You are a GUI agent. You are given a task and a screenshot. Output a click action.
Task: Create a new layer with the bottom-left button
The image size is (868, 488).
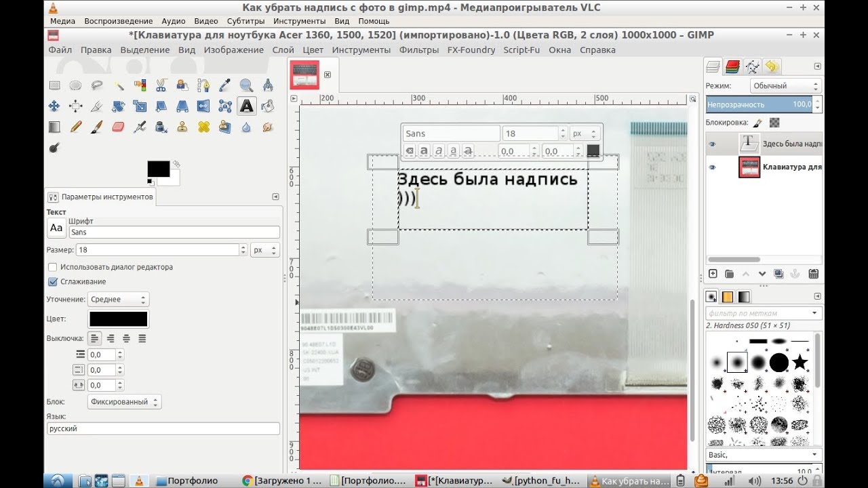713,274
